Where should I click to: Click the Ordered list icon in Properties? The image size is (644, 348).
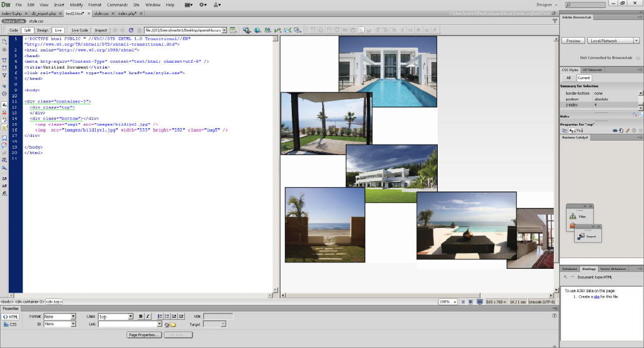[167, 317]
